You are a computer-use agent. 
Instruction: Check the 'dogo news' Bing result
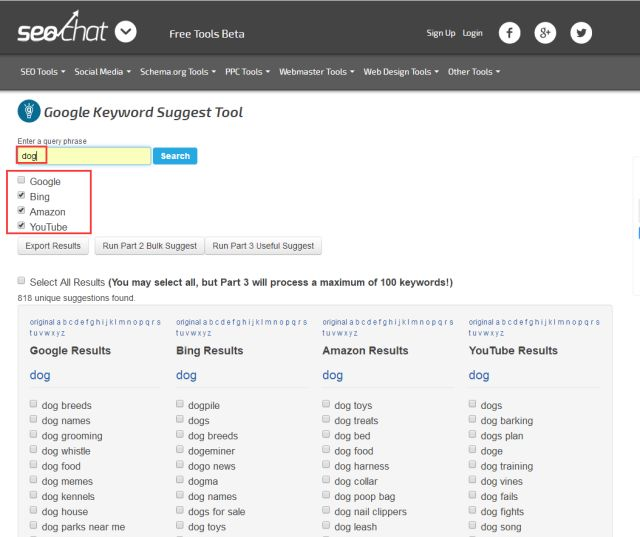pos(180,464)
